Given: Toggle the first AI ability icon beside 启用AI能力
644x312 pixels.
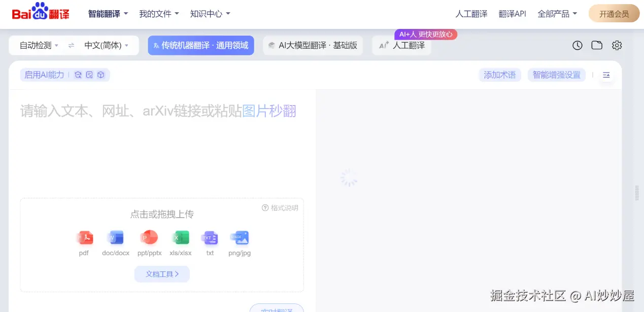Looking at the screenshot, I should (x=78, y=74).
